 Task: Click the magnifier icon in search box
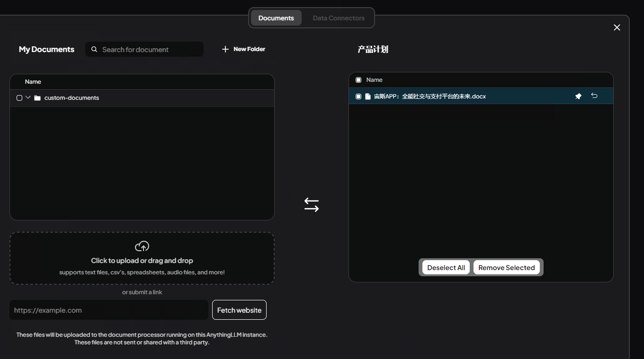[94, 49]
